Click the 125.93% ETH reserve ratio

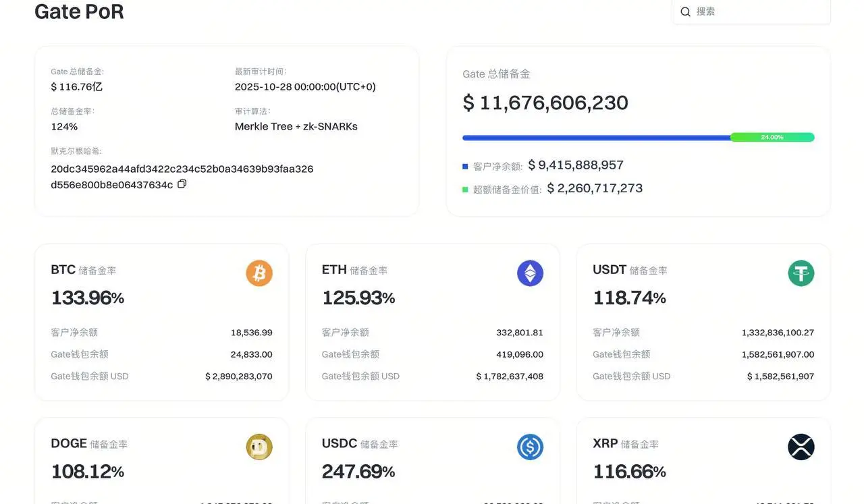tap(358, 298)
